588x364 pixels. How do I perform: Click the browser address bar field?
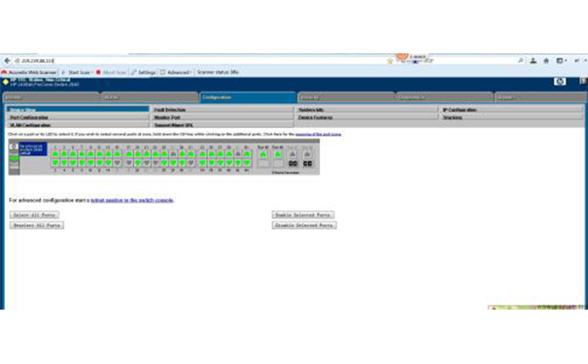202,60
